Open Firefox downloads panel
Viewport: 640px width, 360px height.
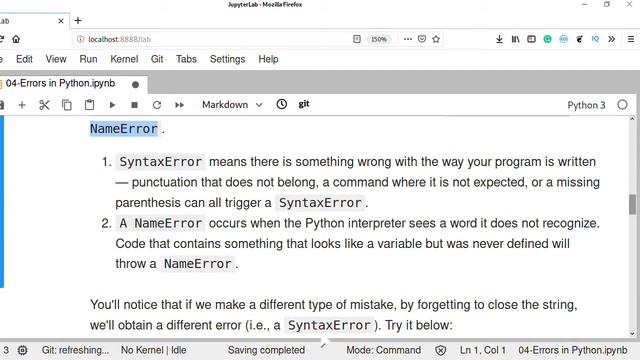tap(499, 39)
